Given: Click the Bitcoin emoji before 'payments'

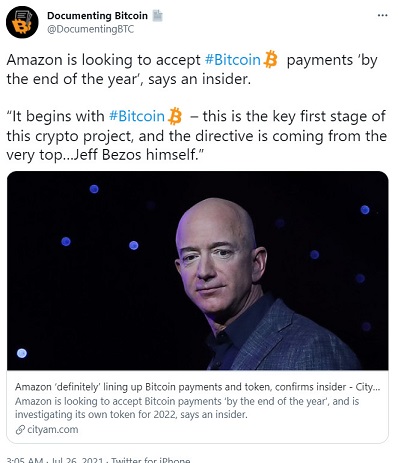Looking at the screenshot, I should click(270, 60).
